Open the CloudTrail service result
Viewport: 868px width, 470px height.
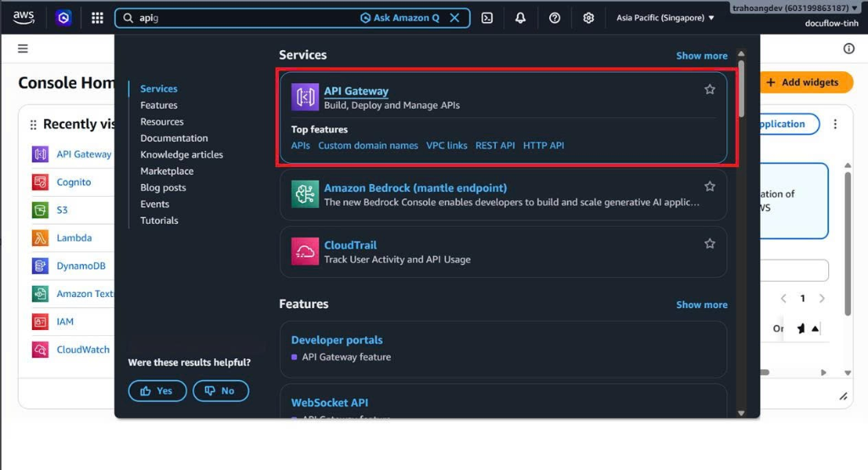click(x=350, y=245)
